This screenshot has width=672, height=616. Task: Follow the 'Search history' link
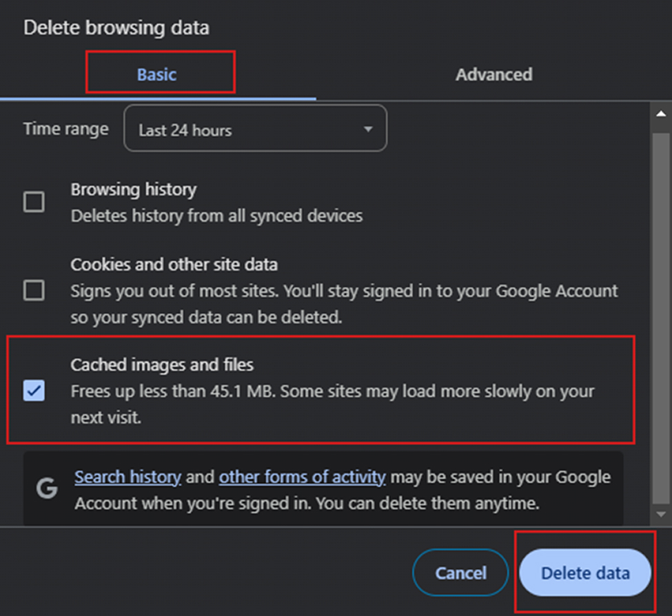pos(128,477)
